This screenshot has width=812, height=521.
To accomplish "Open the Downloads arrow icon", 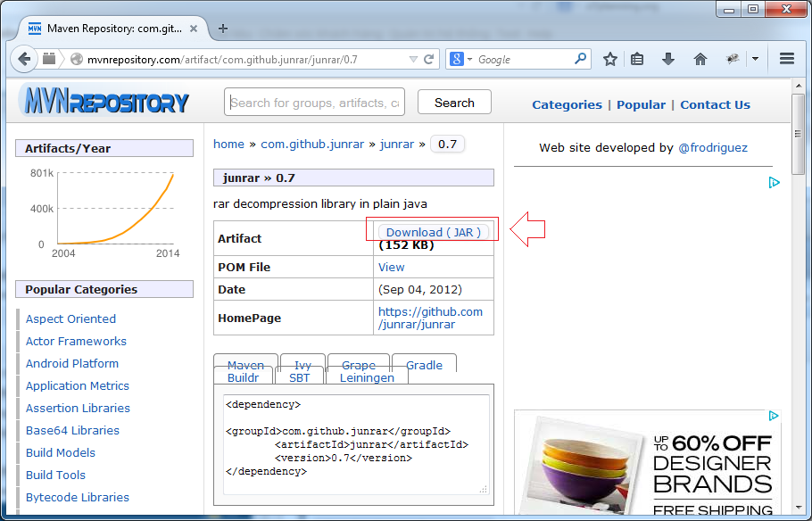I will 668,59.
